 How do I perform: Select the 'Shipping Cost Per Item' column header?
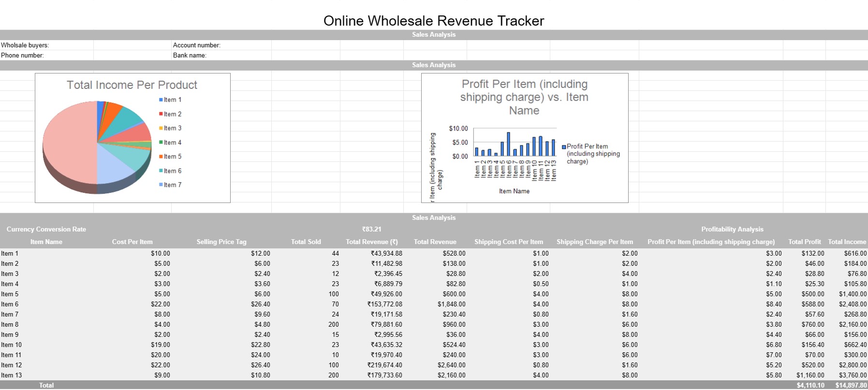508,242
